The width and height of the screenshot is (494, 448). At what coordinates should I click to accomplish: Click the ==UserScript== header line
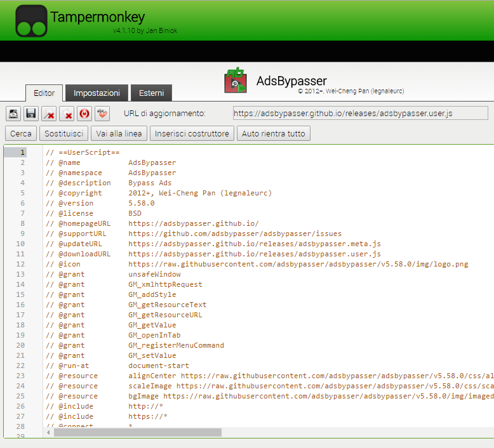(x=83, y=152)
